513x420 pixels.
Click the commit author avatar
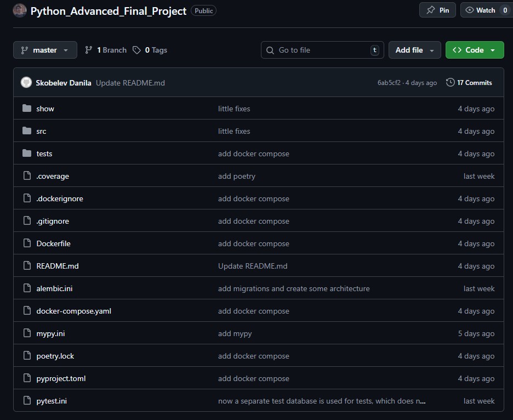[x=26, y=83]
